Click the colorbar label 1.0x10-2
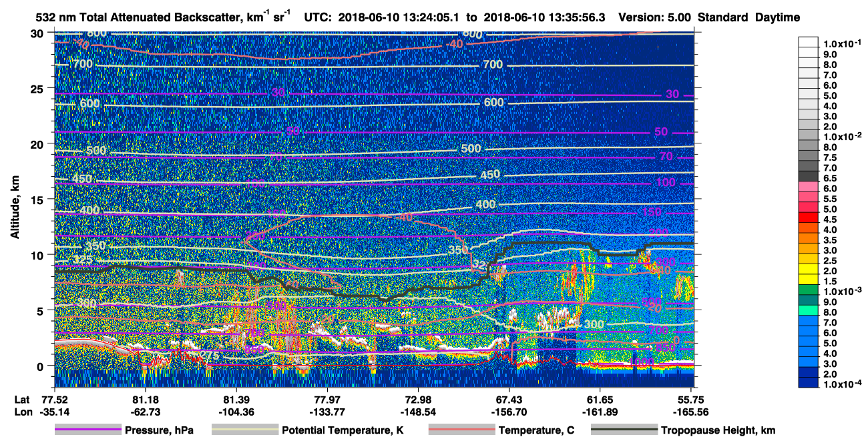The width and height of the screenshot is (868, 445). tap(843, 136)
